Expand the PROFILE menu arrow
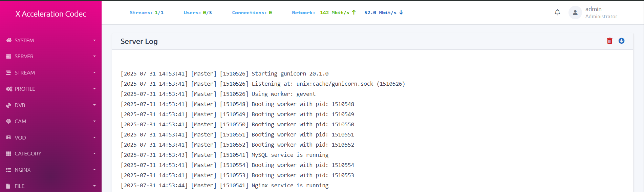This screenshot has height=192, width=644. click(94, 89)
